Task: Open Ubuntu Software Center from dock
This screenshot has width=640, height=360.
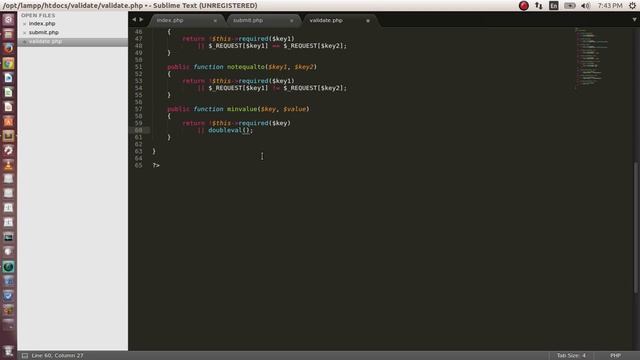Action: (x=8, y=121)
